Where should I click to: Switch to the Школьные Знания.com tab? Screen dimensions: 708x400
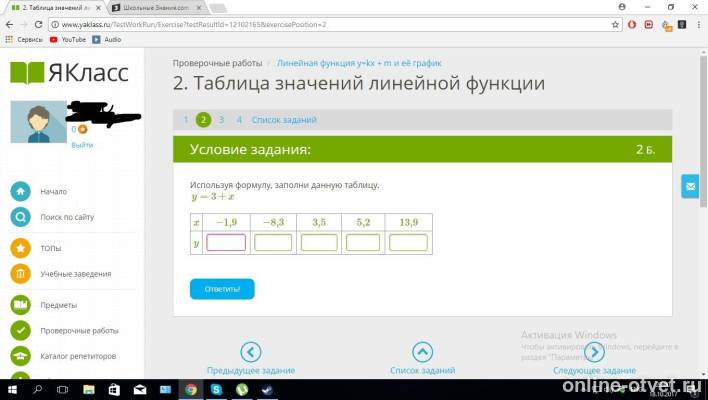click(x=156, y=8)
